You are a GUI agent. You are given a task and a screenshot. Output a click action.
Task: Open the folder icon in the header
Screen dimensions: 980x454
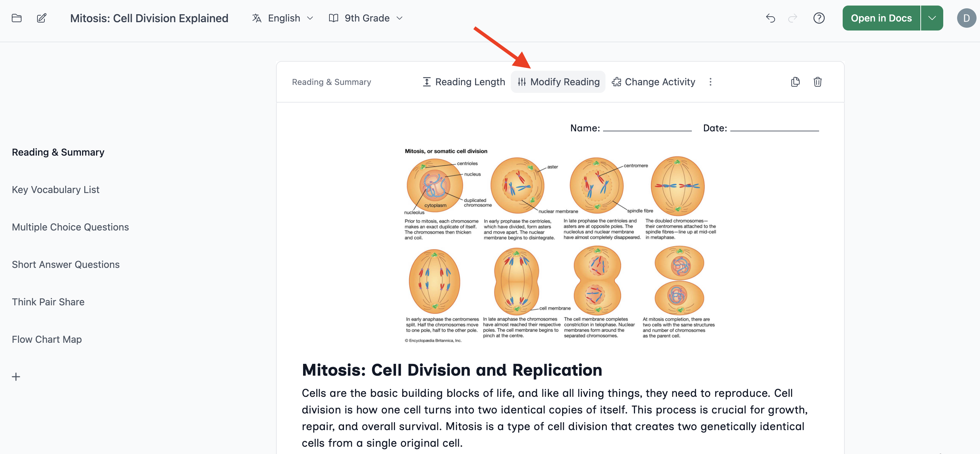[x=16, y=18]
